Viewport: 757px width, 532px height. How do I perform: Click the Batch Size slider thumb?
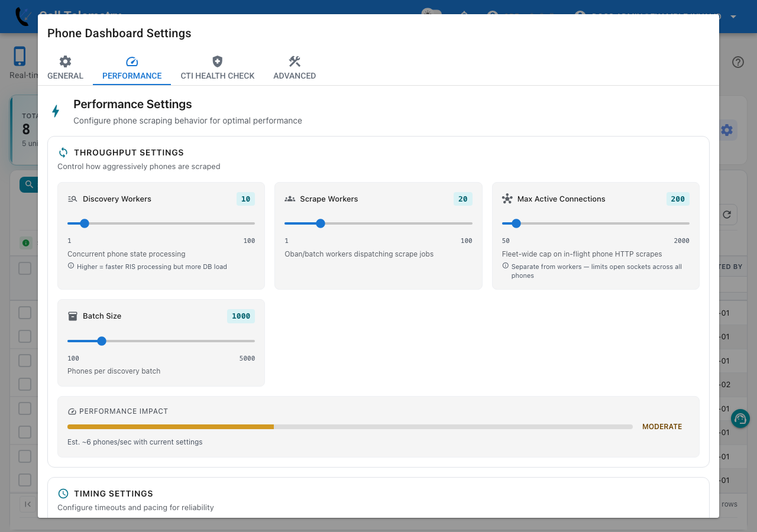[102, 341]
